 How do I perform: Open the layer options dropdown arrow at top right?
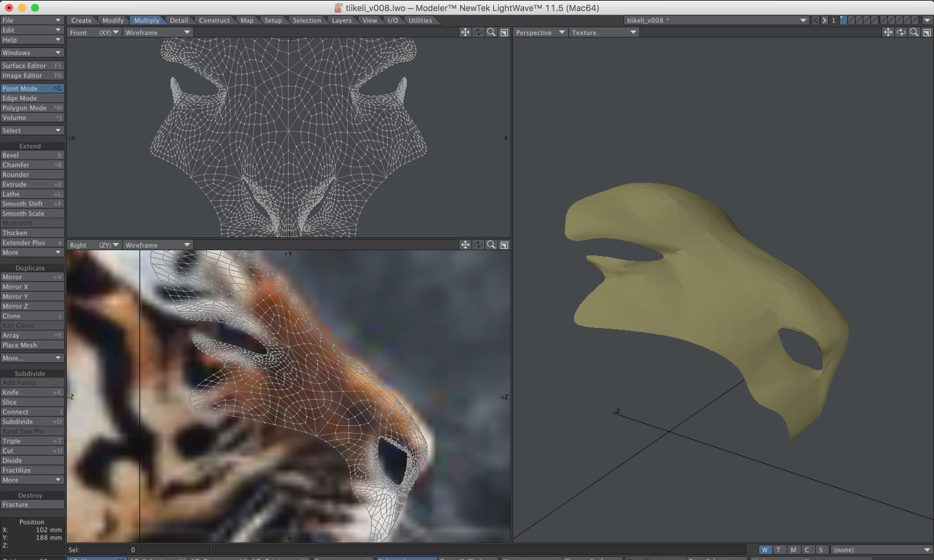pyautogui.click(x=927, y=20)
